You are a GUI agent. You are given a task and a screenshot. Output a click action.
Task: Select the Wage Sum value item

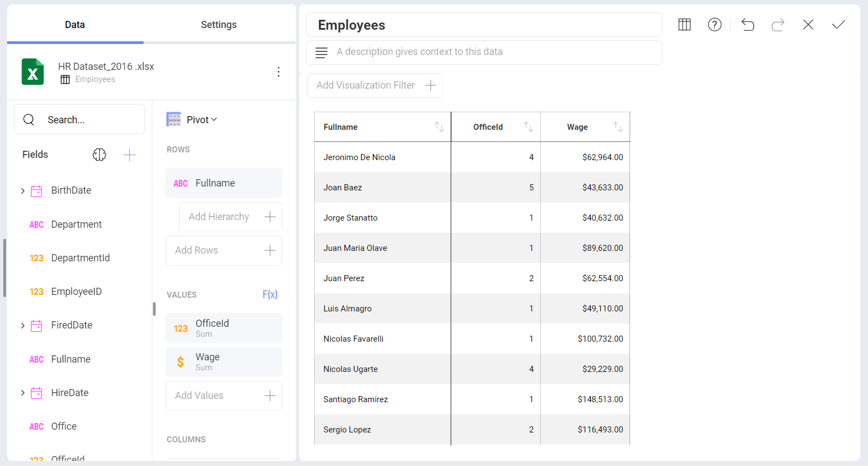click(224, 362)
